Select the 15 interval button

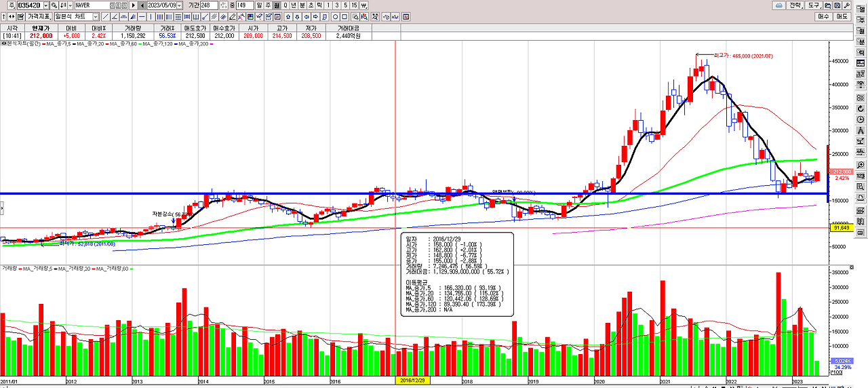coord(354,5)
